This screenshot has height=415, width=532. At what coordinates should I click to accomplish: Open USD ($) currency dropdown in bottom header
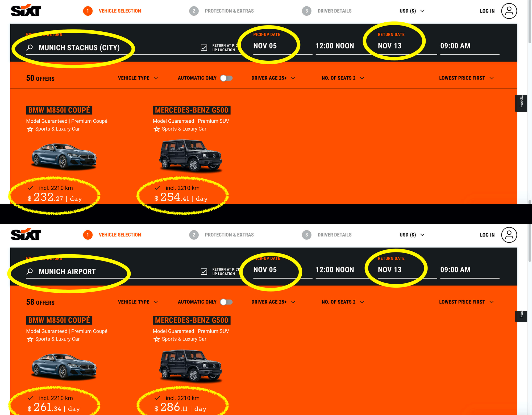(412, 235)
